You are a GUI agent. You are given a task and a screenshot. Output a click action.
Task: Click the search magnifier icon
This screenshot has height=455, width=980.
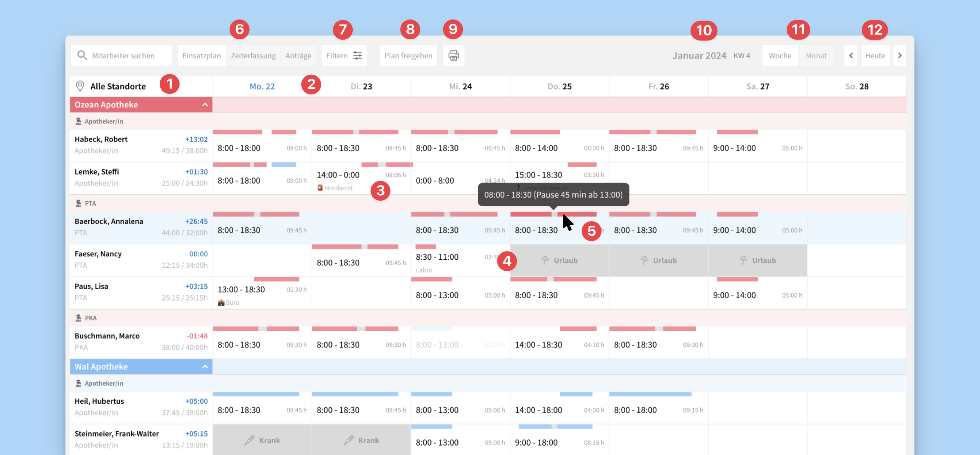tap(82, 56)
